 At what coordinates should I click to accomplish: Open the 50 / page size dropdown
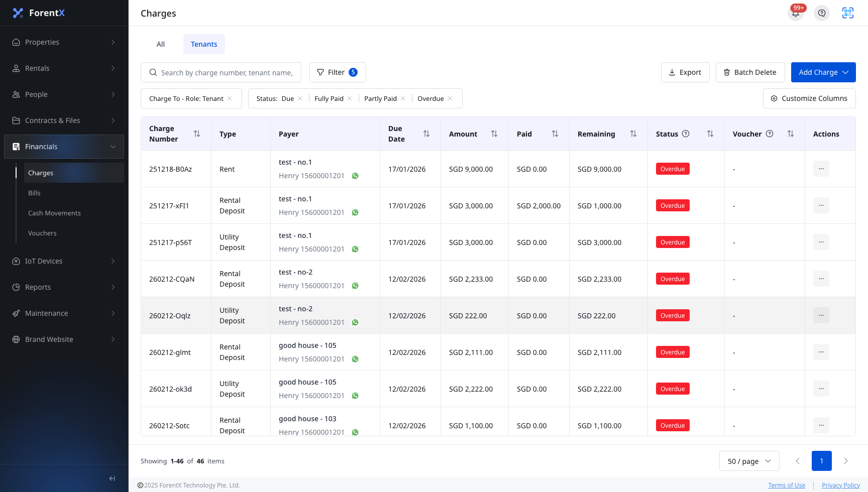pos(749,461)
